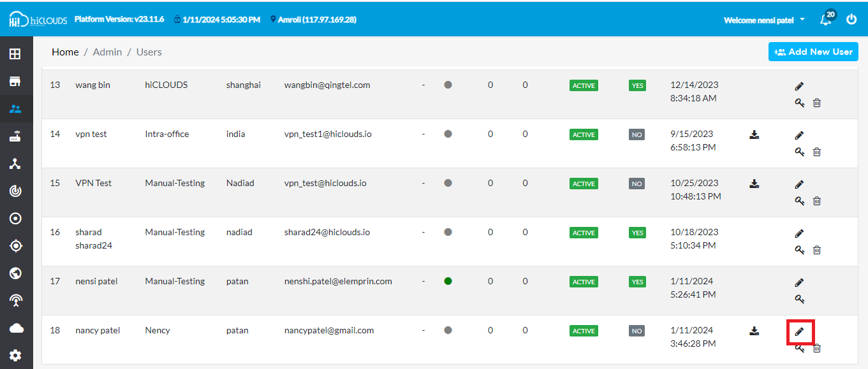Open the Welcome nensi patel dropdown
The width and height of the screenshot is (868, 369).
(x=764, y=20)
